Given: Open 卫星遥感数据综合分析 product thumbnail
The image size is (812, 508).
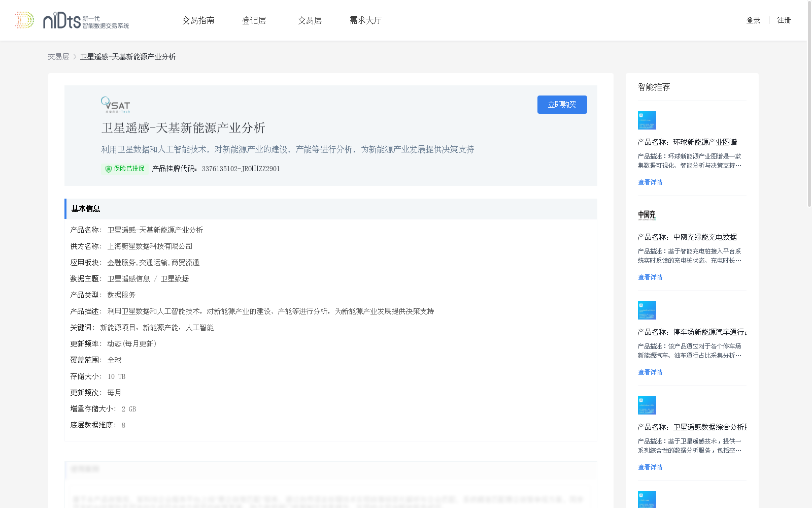Looking at the screenshot, I should pos(647,405).
